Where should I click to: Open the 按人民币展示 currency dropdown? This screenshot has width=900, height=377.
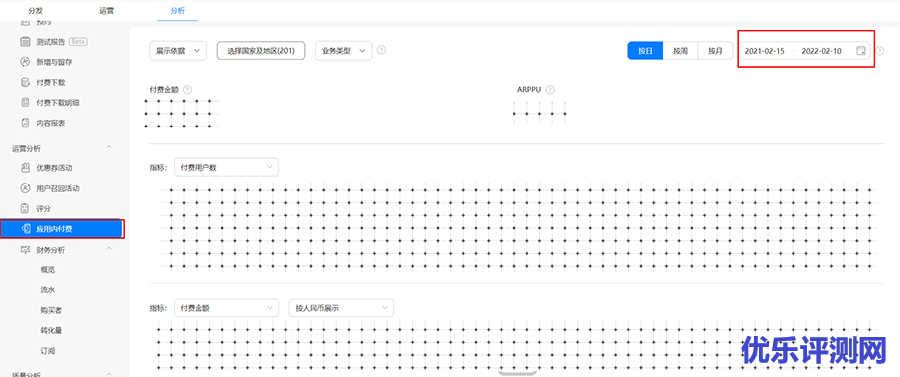[342, 308]
